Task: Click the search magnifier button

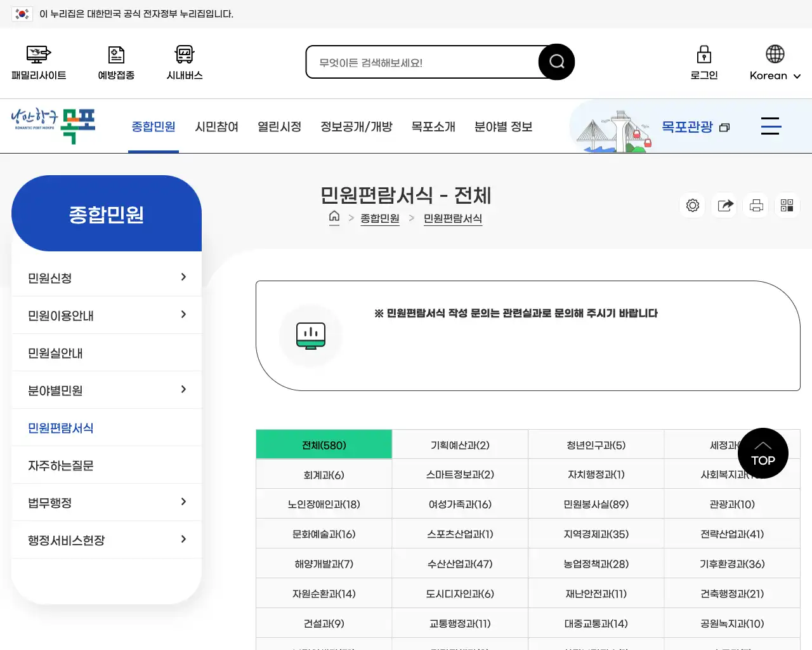Action: 556,62
